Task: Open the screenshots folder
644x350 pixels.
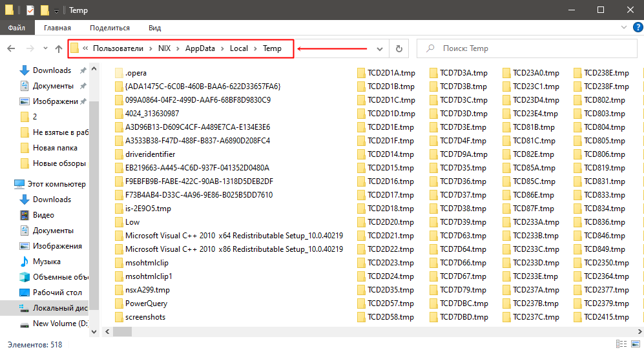Action: pyautogui.click(x=145, y=317)
